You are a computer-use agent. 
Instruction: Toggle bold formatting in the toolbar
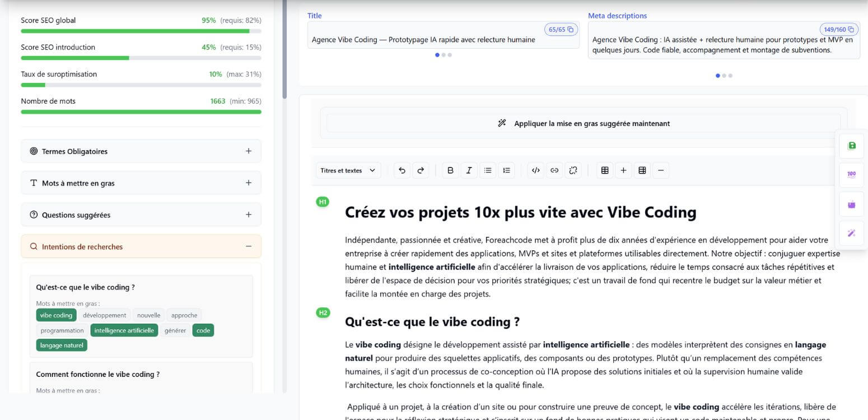click(x=450, y=171)
